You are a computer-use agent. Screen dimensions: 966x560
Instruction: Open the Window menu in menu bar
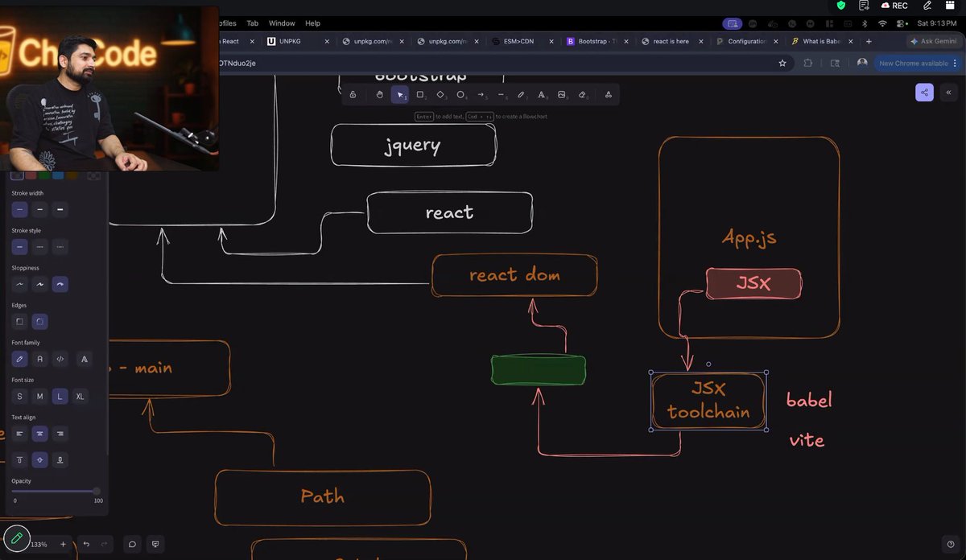(x=282, y=23)
